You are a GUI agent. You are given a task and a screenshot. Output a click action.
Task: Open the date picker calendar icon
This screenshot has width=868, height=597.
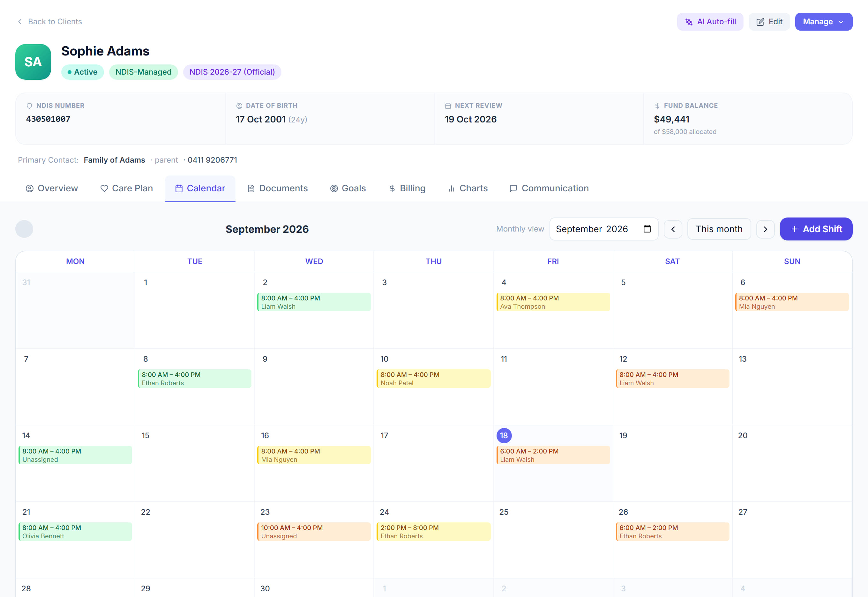(647, 229)
